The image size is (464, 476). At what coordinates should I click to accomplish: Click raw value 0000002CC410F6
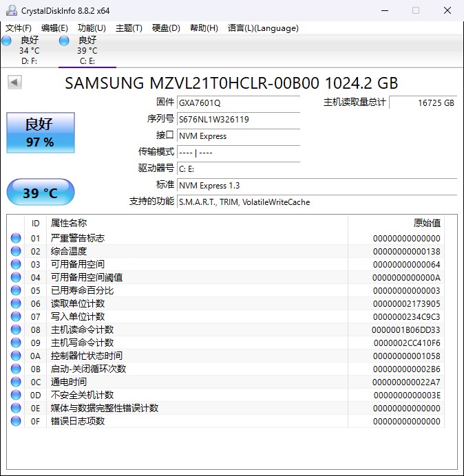[x=407, y=343]
